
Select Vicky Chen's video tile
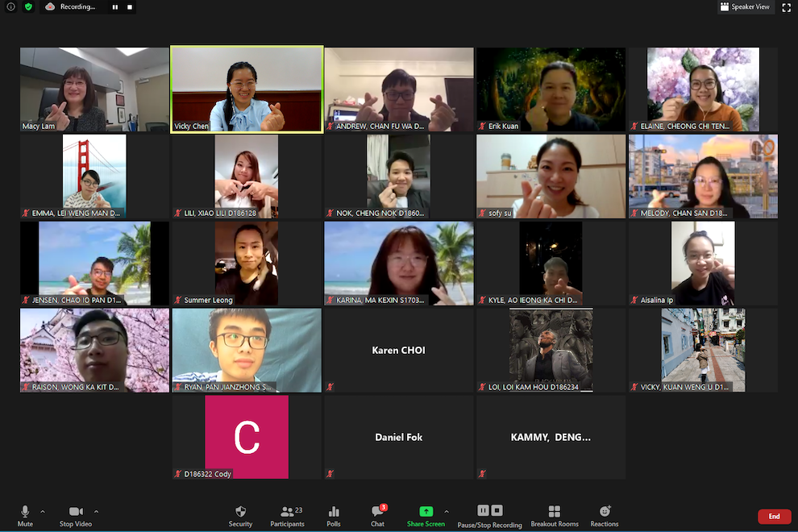coord(247,89)
